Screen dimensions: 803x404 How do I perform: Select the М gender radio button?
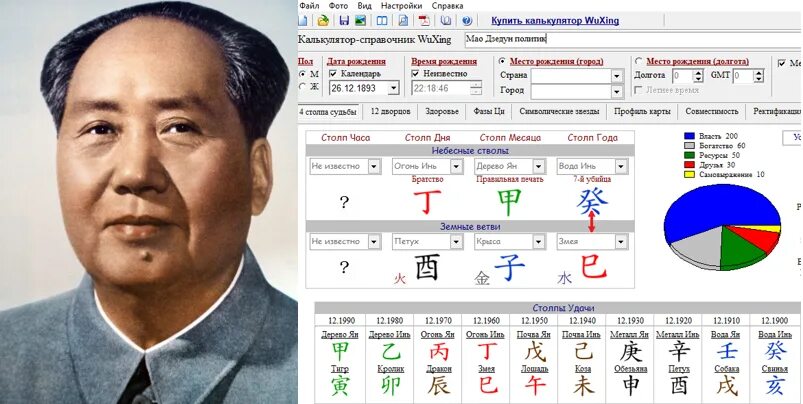(x=302, y=75)
